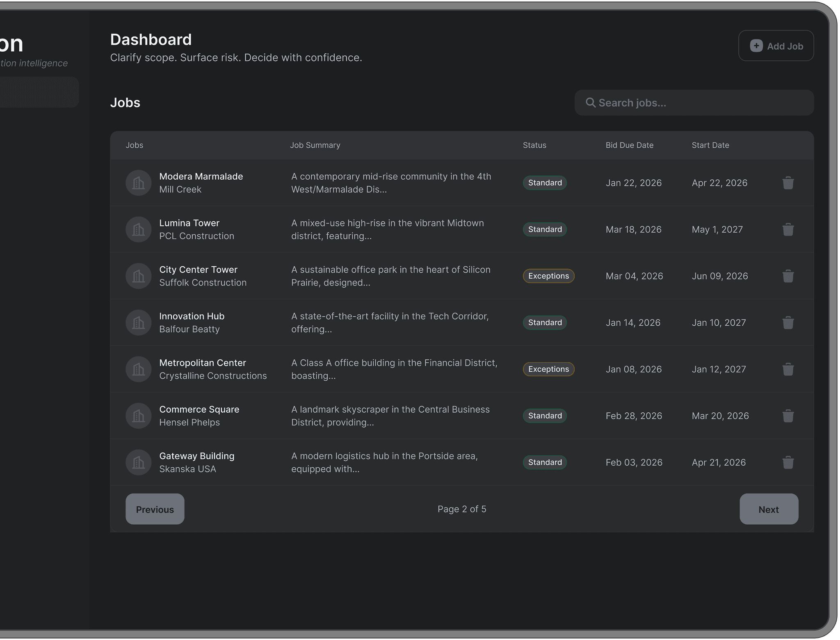
Task: Click trash icon for Lumina Tower
Action: pyautogui.click(x=788, y=229)
